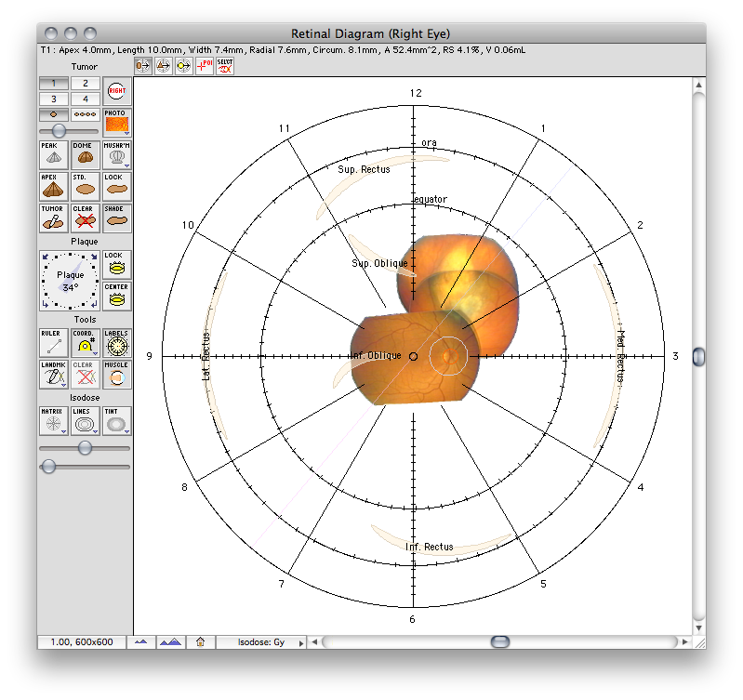Click the horizontal scrollbar right arrow

coord(684,642)
